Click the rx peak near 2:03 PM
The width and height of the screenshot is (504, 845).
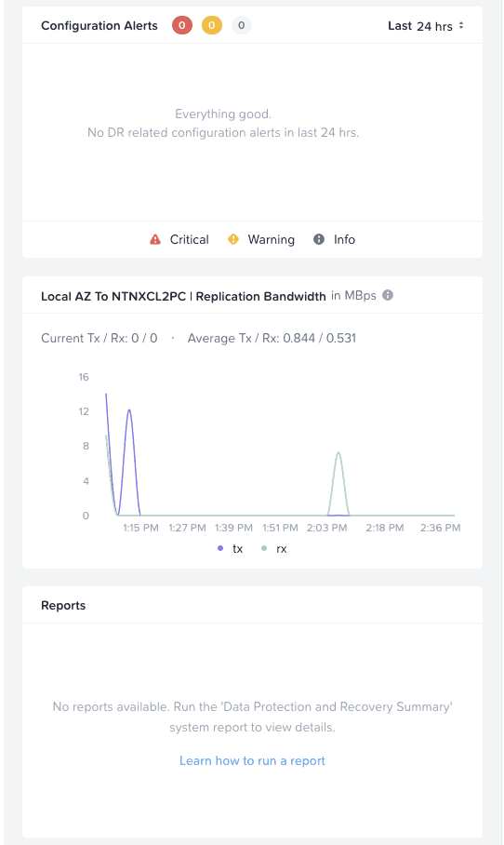pos(338,452)
